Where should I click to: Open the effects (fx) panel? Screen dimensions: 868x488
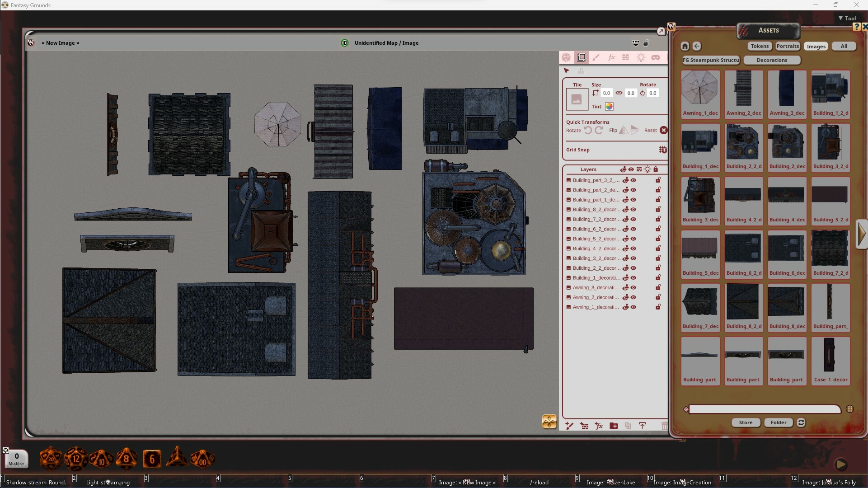click(612, 57)
